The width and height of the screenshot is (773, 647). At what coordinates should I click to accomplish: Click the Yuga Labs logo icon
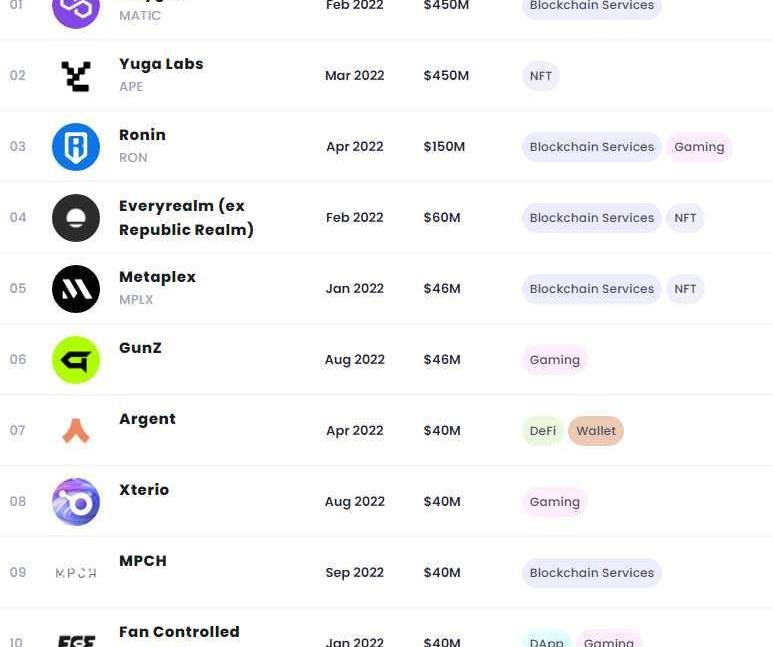click(76, 76)
